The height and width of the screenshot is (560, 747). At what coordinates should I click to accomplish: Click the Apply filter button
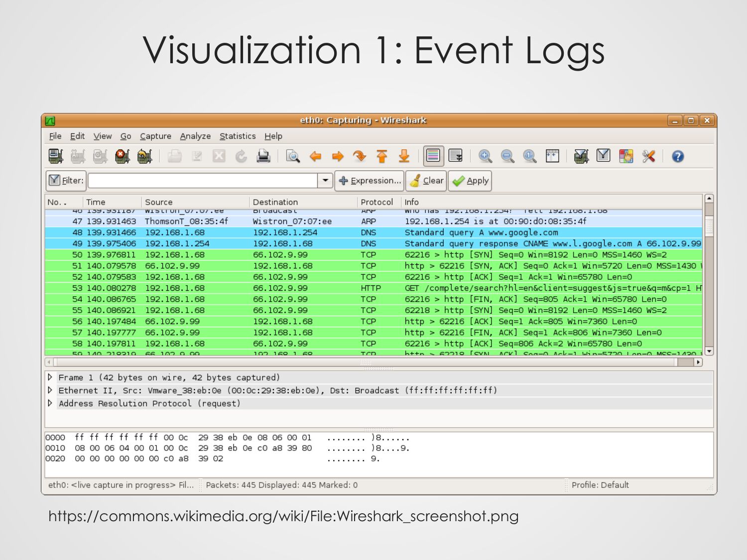[470, 181]
